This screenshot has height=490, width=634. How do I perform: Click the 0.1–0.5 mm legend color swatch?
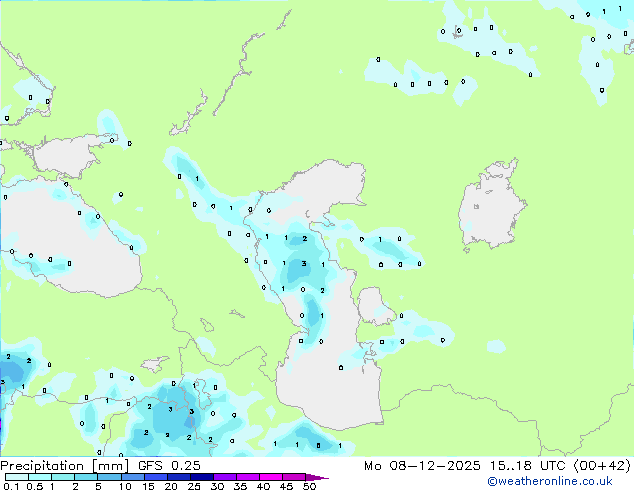17,477
